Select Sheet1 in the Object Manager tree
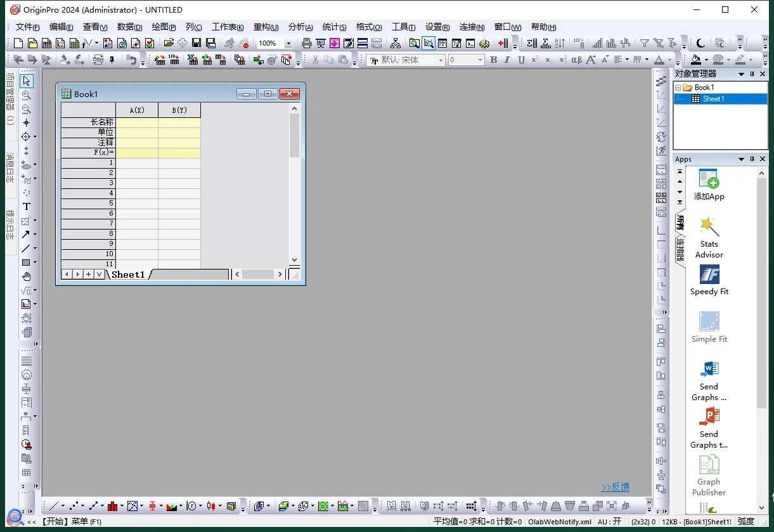 [x=713, y=99]
